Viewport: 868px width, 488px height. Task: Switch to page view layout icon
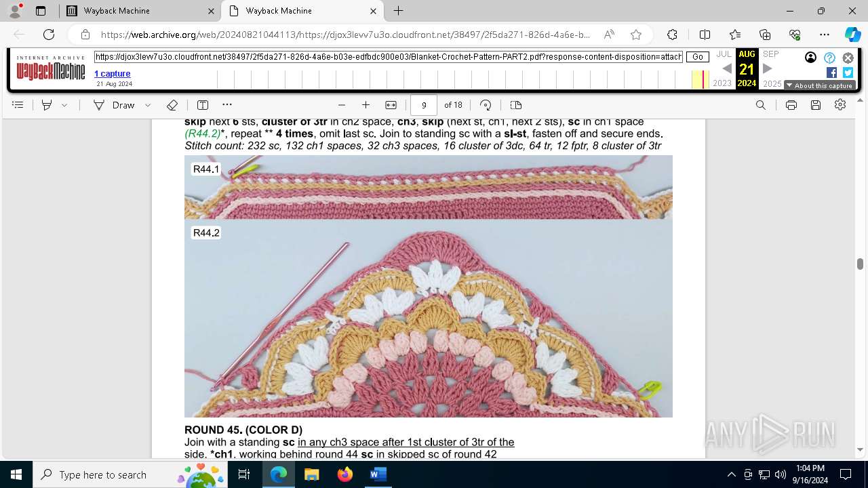pyautogui.click(x=516, y=105)
